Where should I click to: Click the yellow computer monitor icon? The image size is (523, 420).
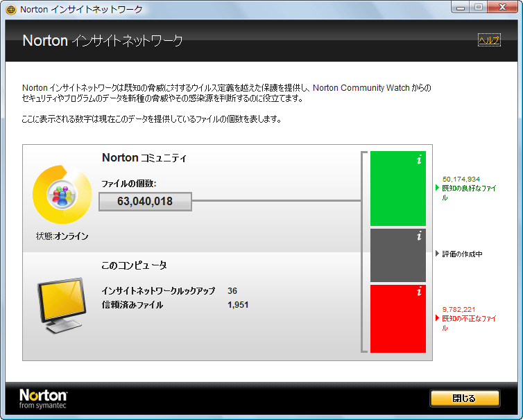[x=62, y=306]
